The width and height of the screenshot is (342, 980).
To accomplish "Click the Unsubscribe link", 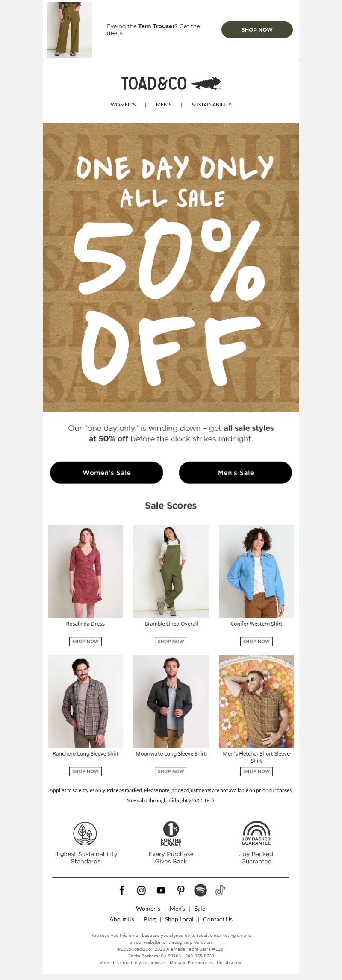I will click(230, 963).
